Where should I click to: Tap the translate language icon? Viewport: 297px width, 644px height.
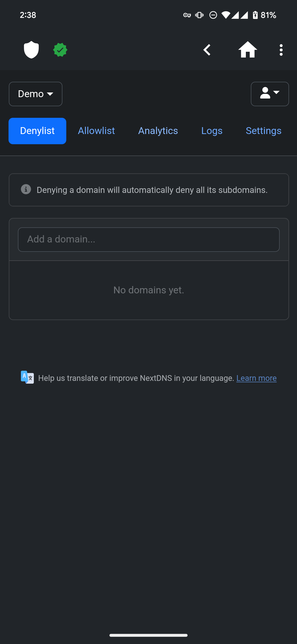tap(27, 377)
